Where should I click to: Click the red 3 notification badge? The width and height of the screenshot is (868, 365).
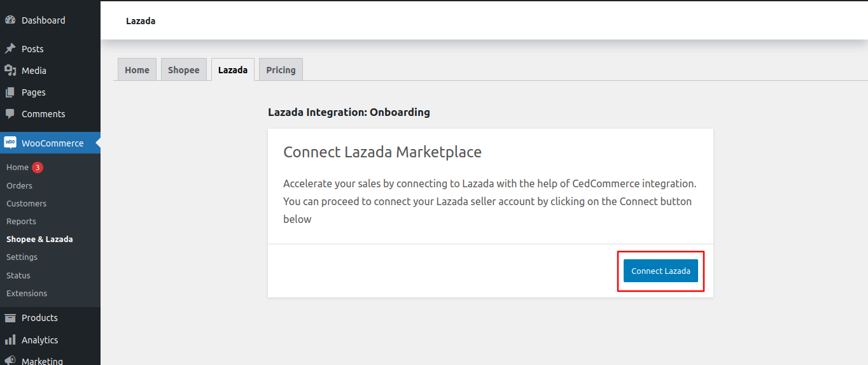point(38,168)
